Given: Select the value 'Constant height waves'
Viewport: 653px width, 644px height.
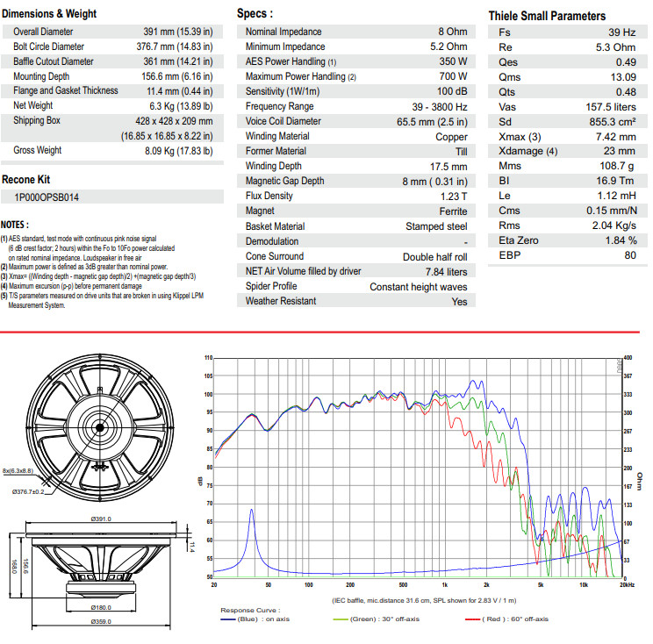Looking at the screenshot, I should (x=419, y=287).
